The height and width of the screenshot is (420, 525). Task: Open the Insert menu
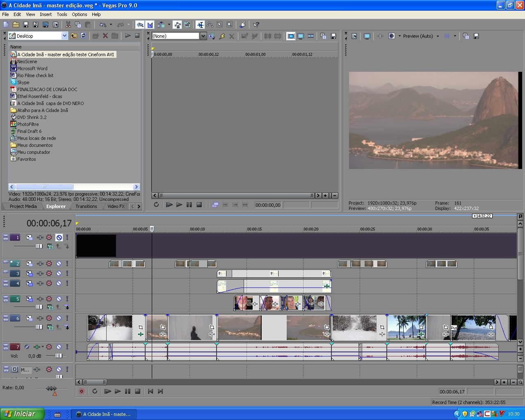(46, 14)
